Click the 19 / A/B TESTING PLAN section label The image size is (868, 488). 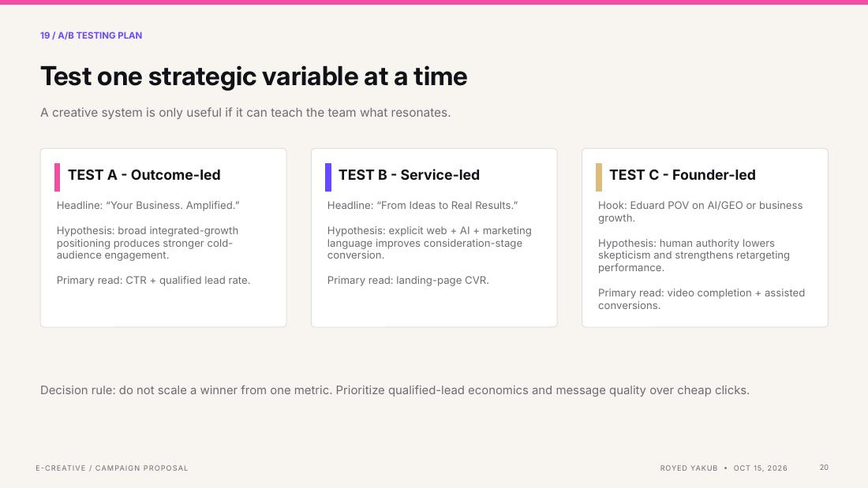coord(92,35)
